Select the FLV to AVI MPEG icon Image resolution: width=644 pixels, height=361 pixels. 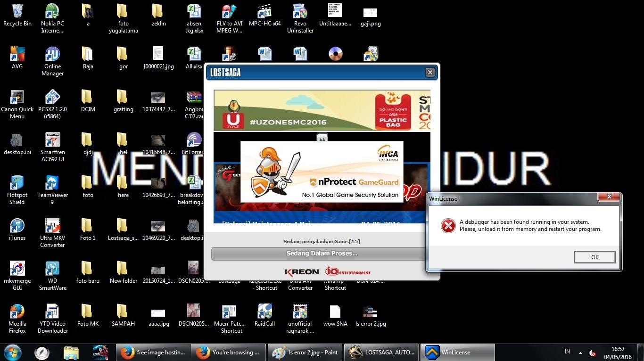point(229,18)
